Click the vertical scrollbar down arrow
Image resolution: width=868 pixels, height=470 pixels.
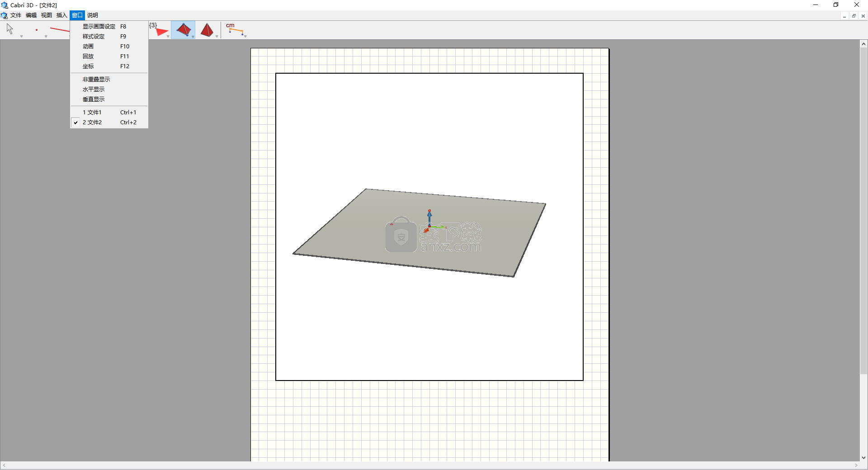863,457
